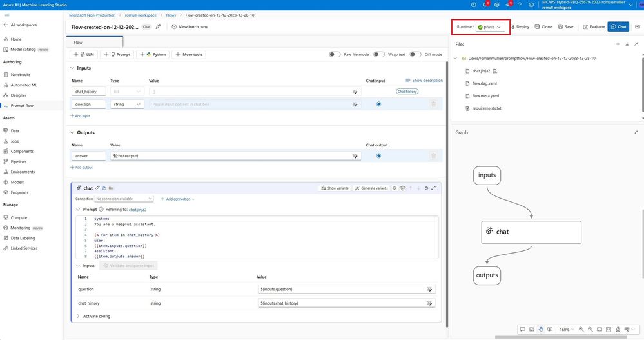Select answer as chat output radio
Viewport: 644px width, 340px height.
[x=378, y=156]
